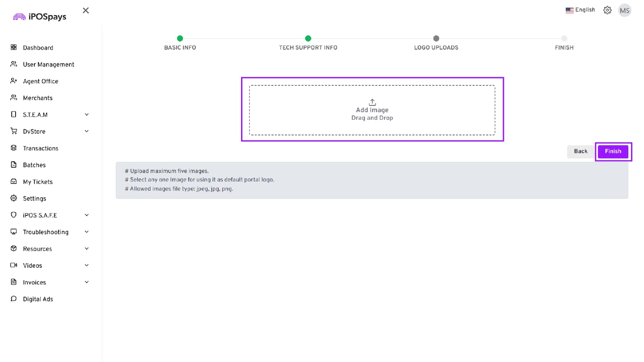Open the English language selector
Screen dimensions: 644x362
[580, 10]
